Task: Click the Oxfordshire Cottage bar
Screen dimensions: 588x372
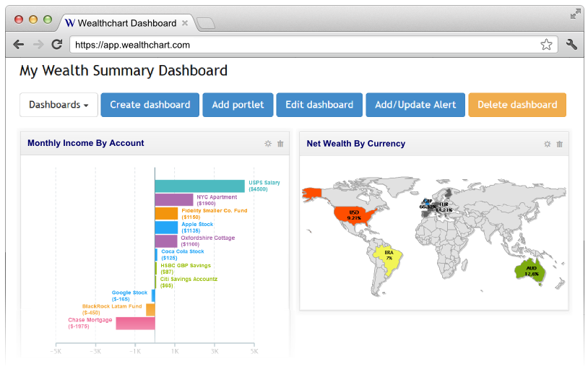Action: pos(166,241)
